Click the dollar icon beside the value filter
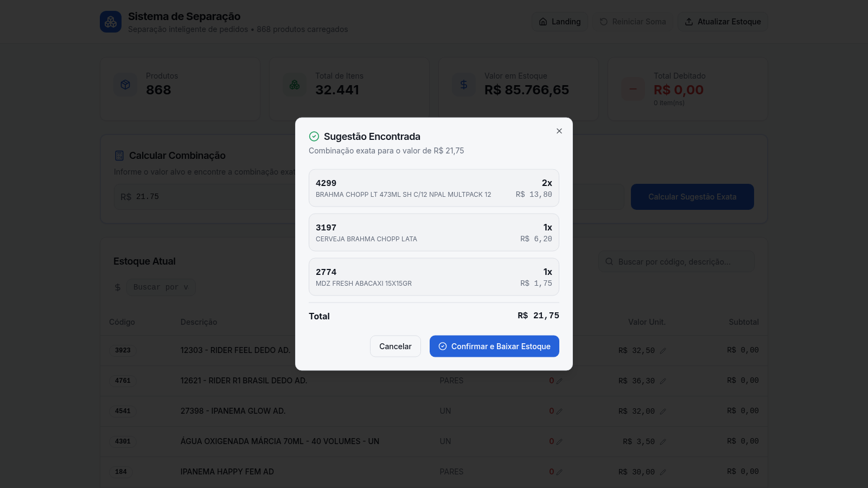 coord(118,287)
